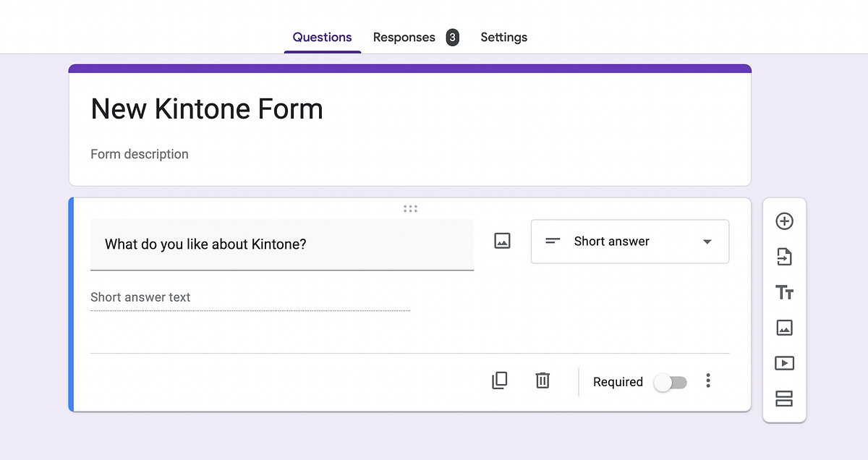Expand question type options via the chevron arrow
The image size is (868, 460).
(x=707, y=241)
